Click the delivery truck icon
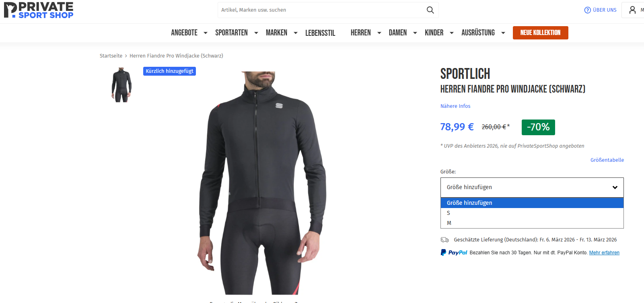 444,240
